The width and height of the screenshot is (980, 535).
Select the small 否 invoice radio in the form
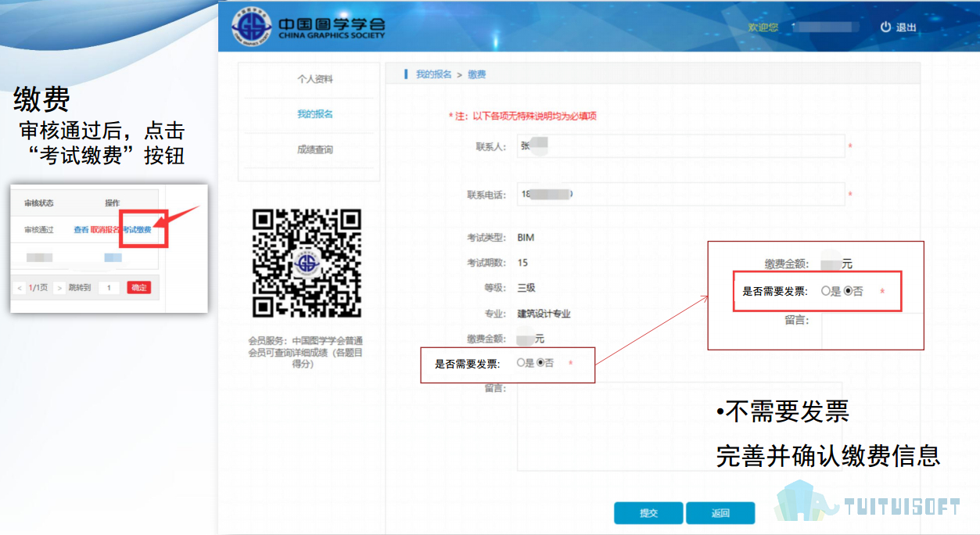540,363
